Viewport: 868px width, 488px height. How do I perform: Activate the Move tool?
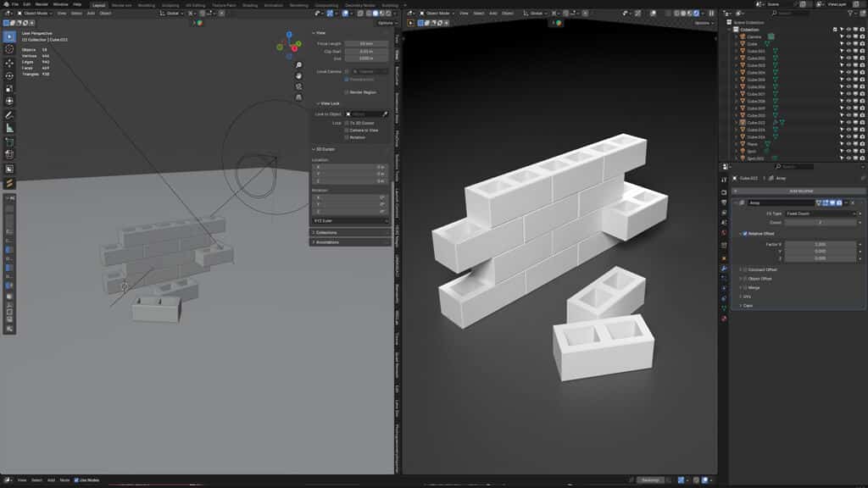point(9,63)
